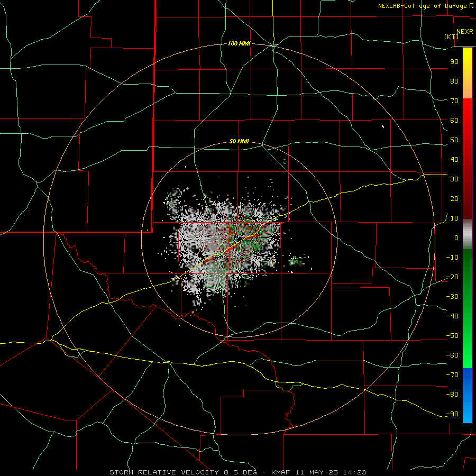This screenshot has height=476, width=476.
Task: Click the 50 NMI range ring label
Action: [x=239, y=141]
